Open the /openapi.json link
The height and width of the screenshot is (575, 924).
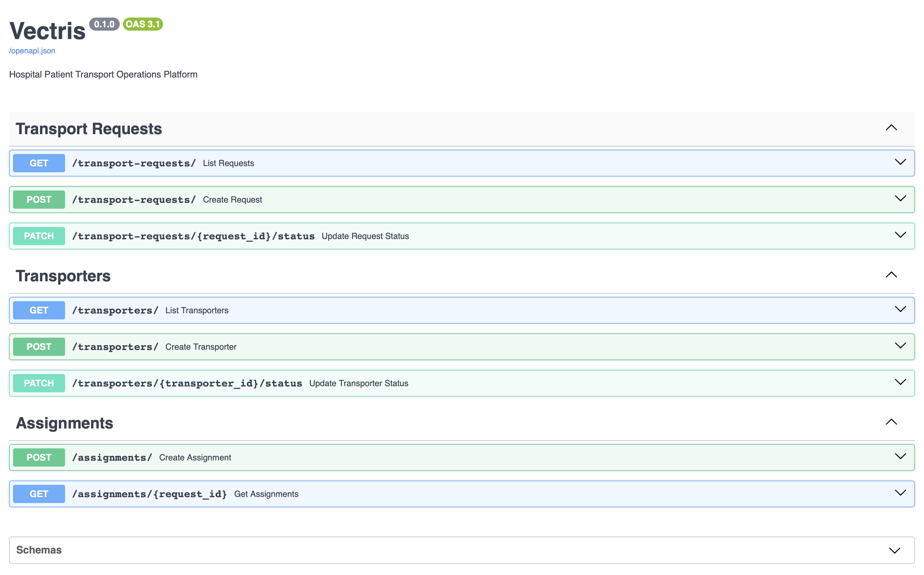(32, 51)
